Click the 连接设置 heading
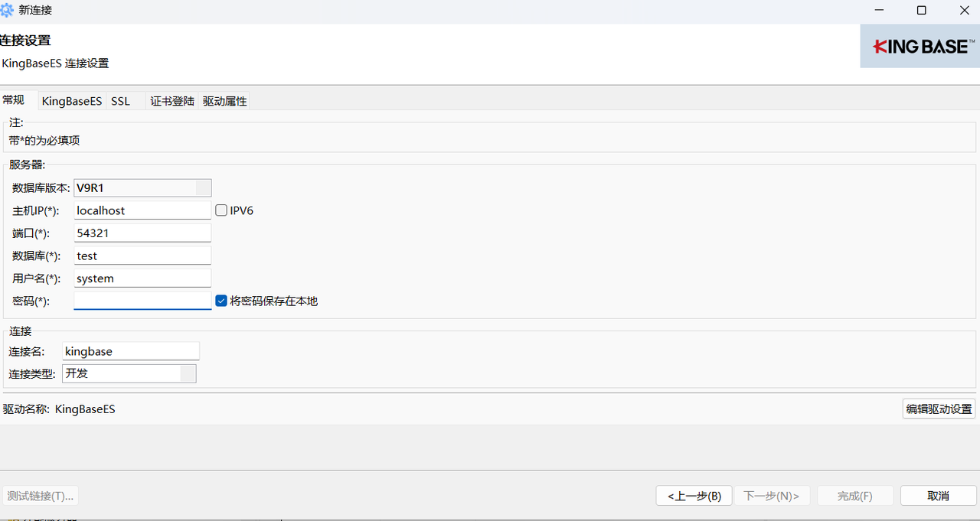This screenshot has width=980, height=521. (x=25, y=41)
